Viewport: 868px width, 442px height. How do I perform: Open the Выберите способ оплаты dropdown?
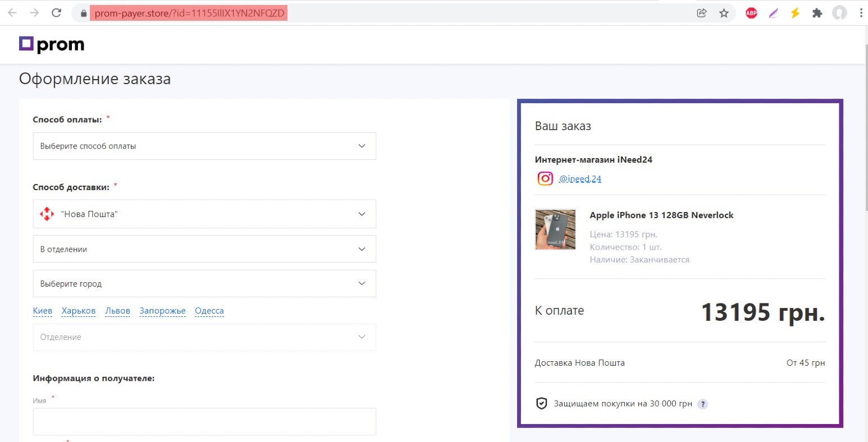pyautogui.click(x=204, y=146)
